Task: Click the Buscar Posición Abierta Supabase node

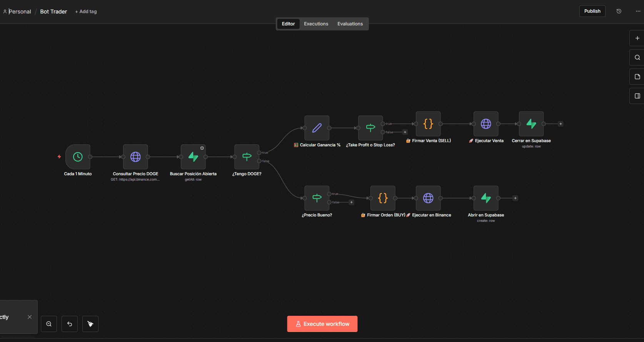Action: coord(193,157)
